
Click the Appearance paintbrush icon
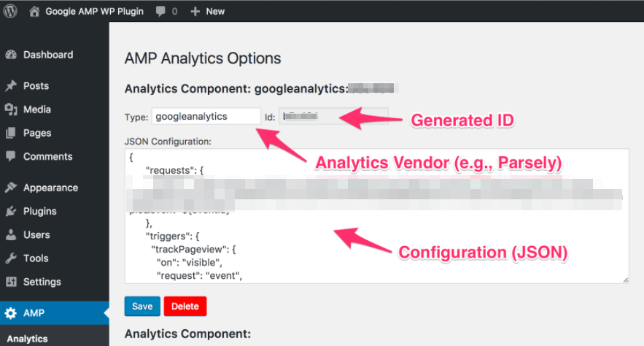pos(11,188)
